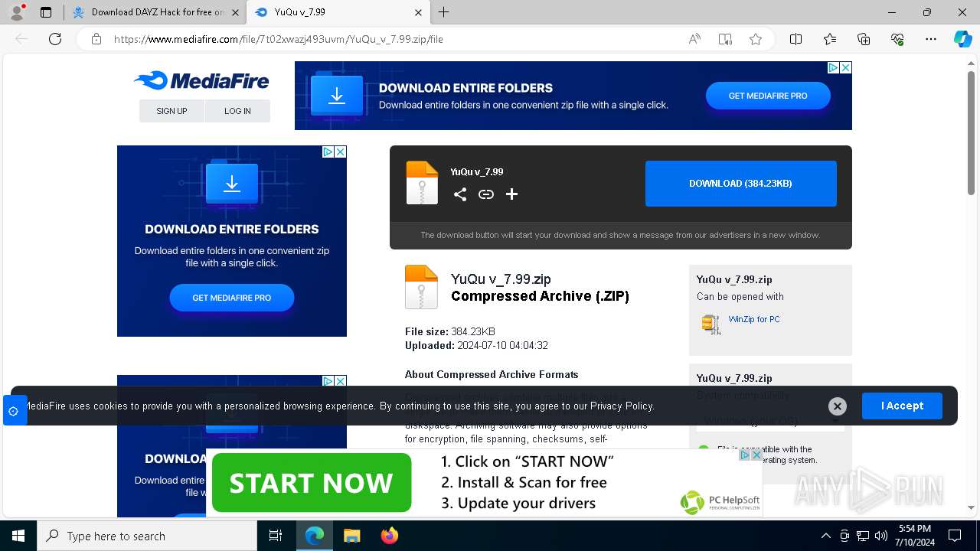This screenshot has width=980, height=551.
Task: Click START NOW green button
Action: pyautogui.click(x=311, y=483)
